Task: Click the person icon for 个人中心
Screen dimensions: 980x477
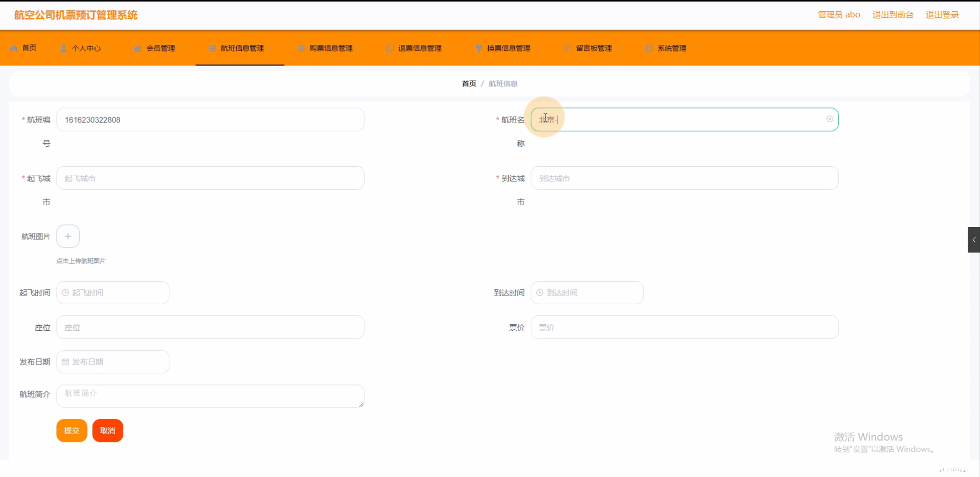Action: 63,48
